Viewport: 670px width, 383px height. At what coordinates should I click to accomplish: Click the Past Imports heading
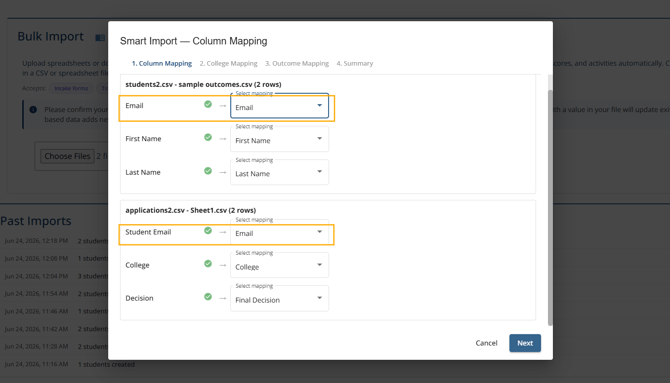pos(36,221)
